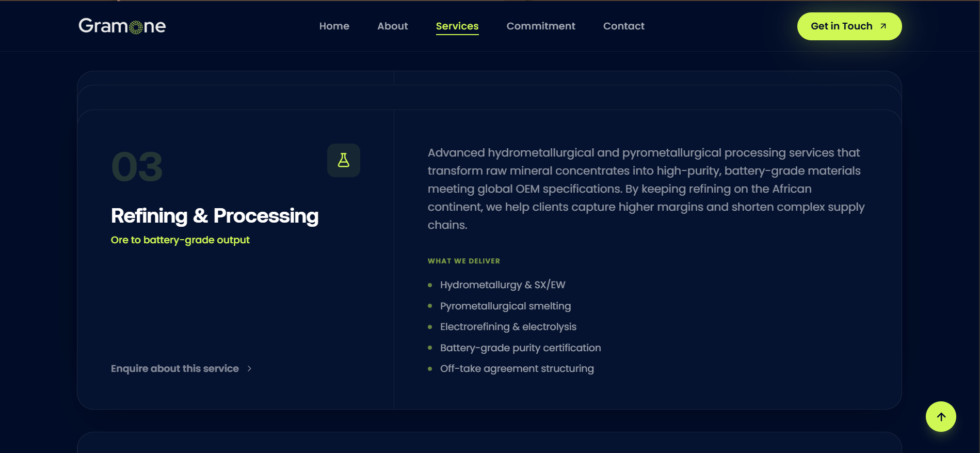Click the large 03 service number

pyautogui.click(x=137, y=167)
